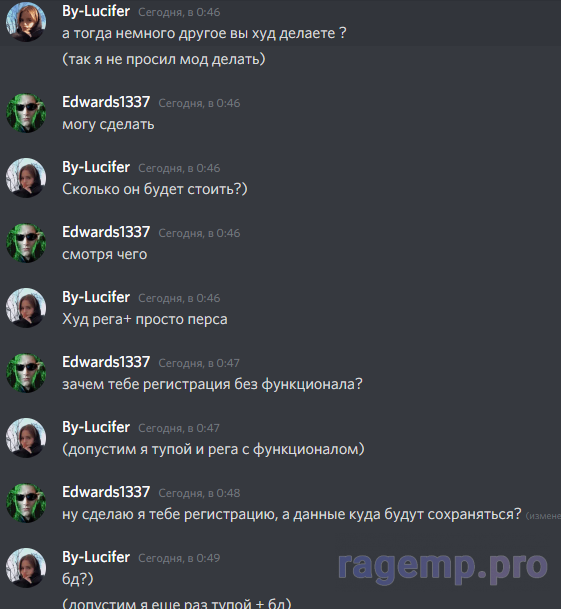
Task: Click By-Lucifer avatar beside 'допустим я тупой' message
Action: coord(26,438)
